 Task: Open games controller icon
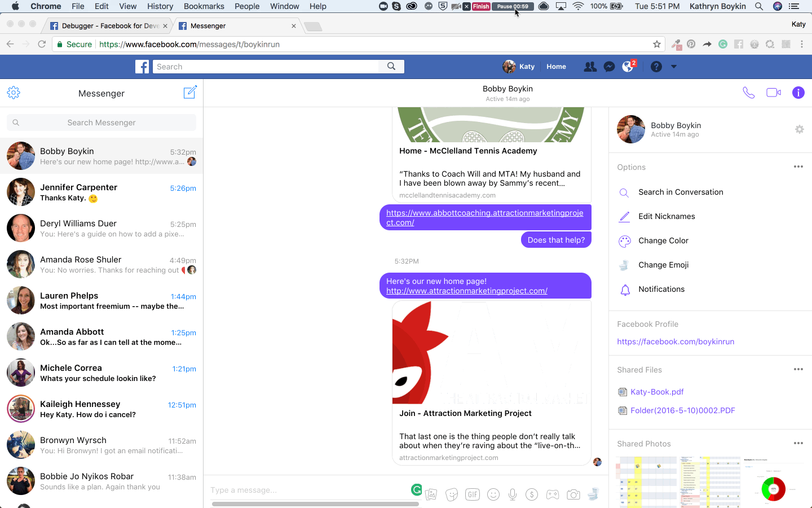553,494
